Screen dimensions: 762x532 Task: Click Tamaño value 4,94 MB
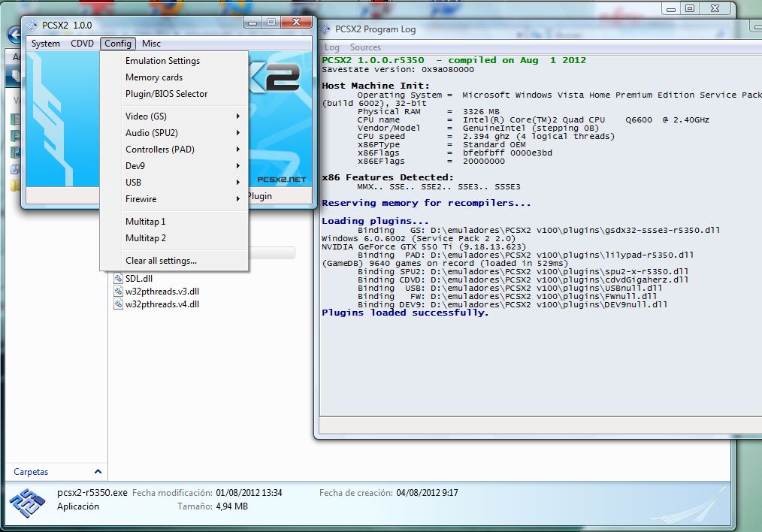pos(231,506)
